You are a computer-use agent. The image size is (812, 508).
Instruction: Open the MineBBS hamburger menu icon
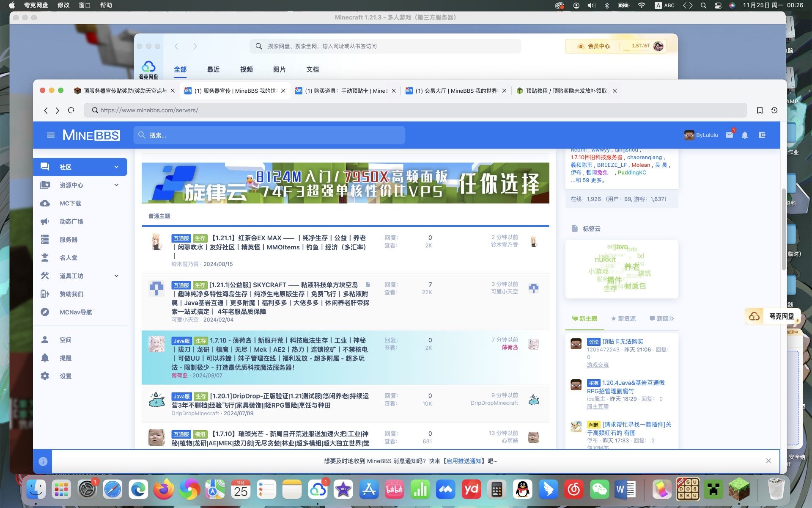(51, 135)
